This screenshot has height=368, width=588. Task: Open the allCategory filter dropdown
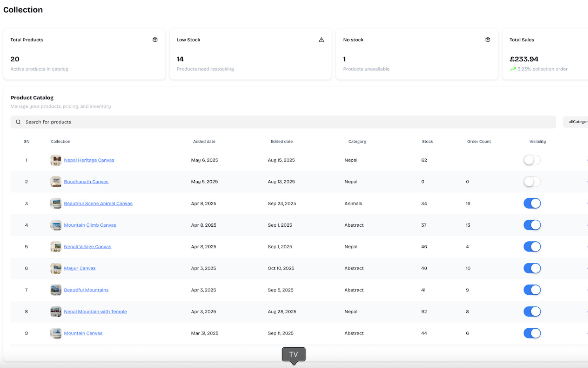pos(577,122)
